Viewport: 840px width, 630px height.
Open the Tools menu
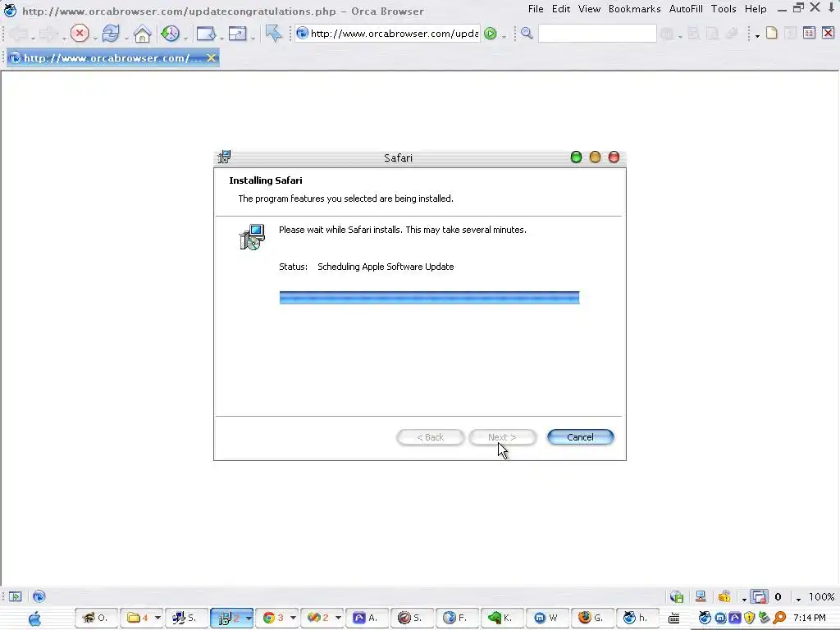[724, 9]
